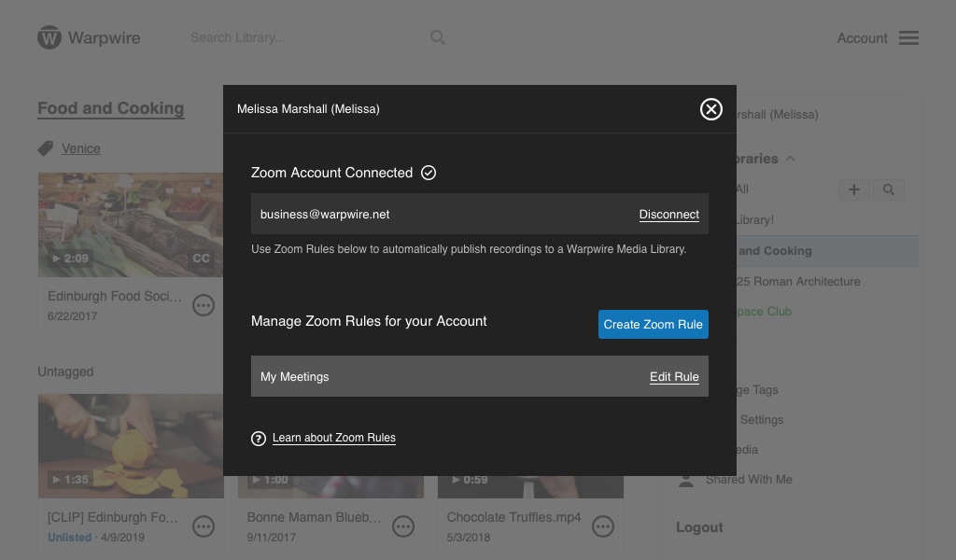Open the Edinburgh Food Social market thumbnail
The width and height of the screenshot is (956, 560).
[131, 225]
